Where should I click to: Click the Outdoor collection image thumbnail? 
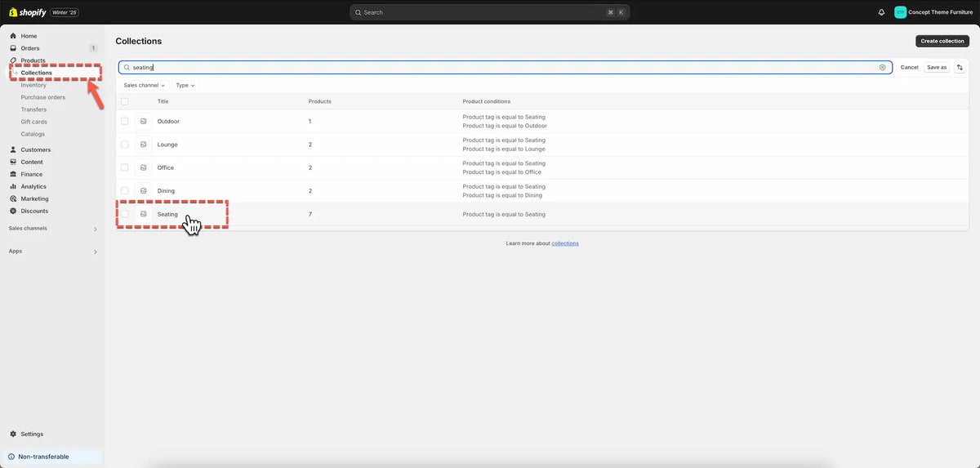[144, 122]
